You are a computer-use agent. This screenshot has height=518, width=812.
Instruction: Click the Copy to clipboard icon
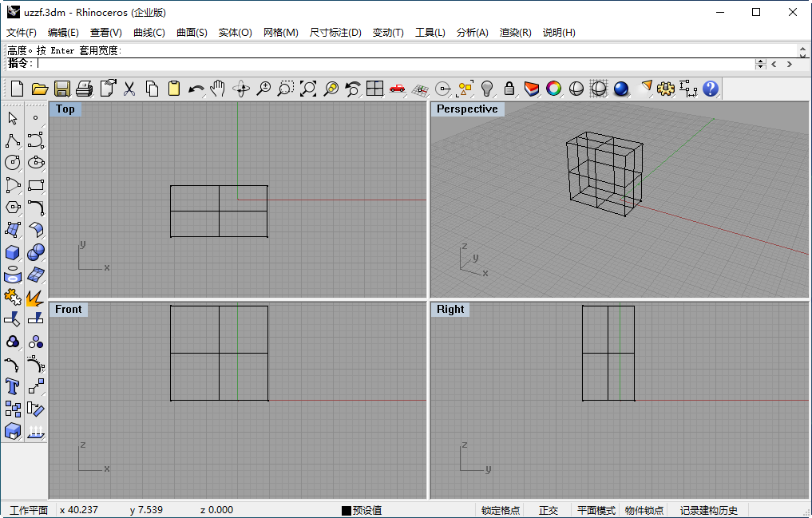[152, 89]
